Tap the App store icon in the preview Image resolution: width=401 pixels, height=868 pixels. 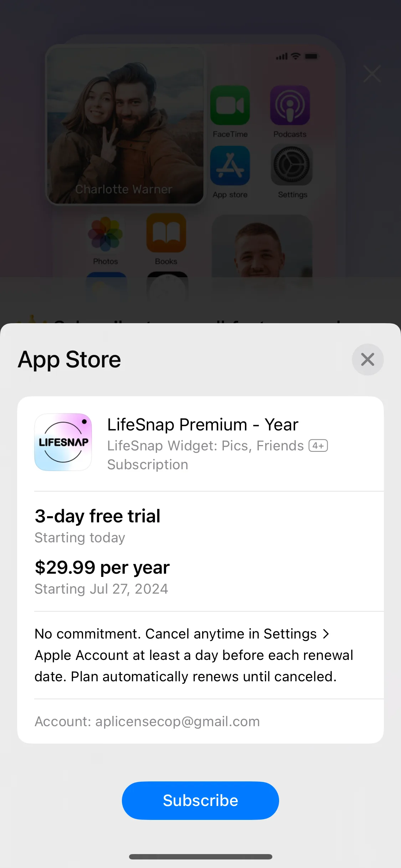(x=230, y=165)
